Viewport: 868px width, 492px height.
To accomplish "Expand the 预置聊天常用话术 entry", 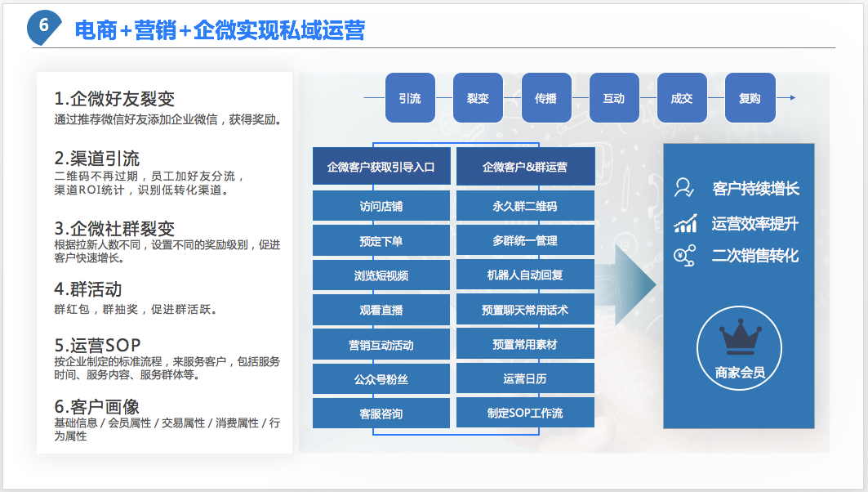I will (526, 309).
